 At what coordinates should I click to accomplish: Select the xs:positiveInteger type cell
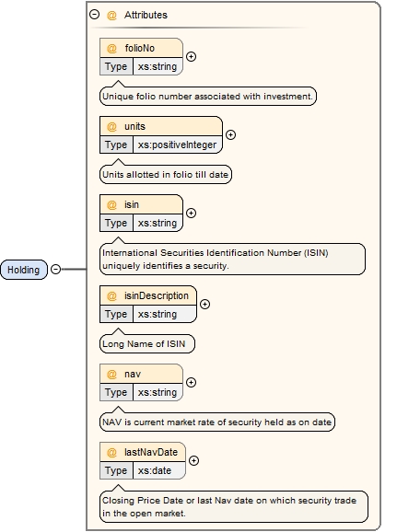point(177,145)
